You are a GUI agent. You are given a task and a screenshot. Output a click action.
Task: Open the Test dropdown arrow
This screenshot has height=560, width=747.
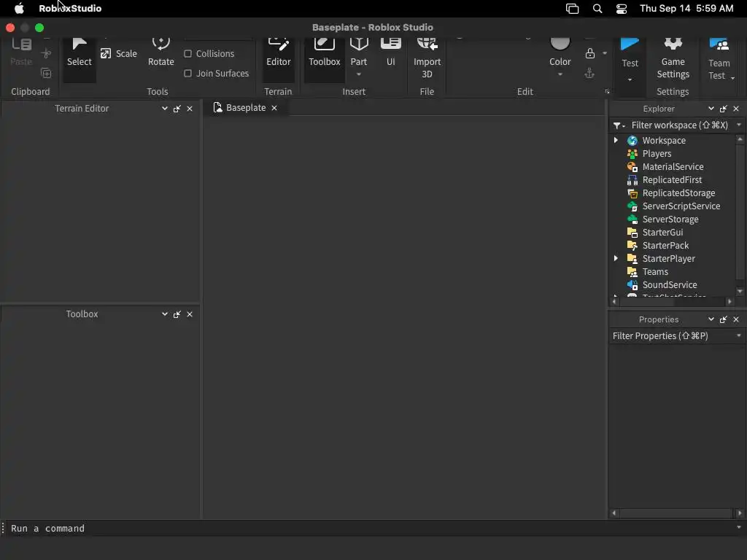coord(630,79)
